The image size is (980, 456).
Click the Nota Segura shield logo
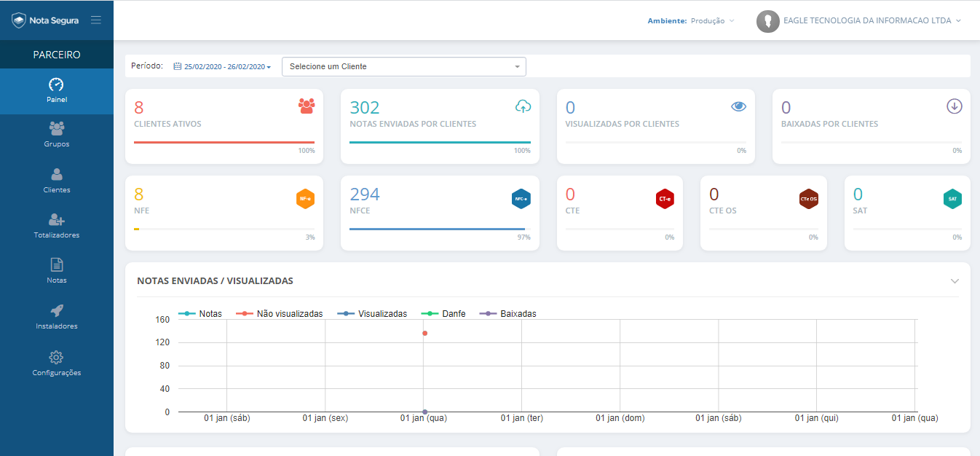point(19,20)
